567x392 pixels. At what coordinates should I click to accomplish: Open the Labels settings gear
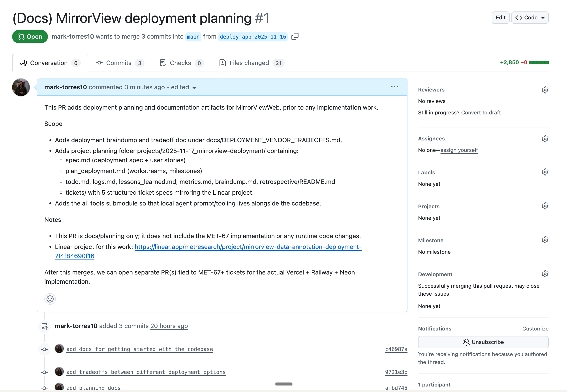[545, 172]
